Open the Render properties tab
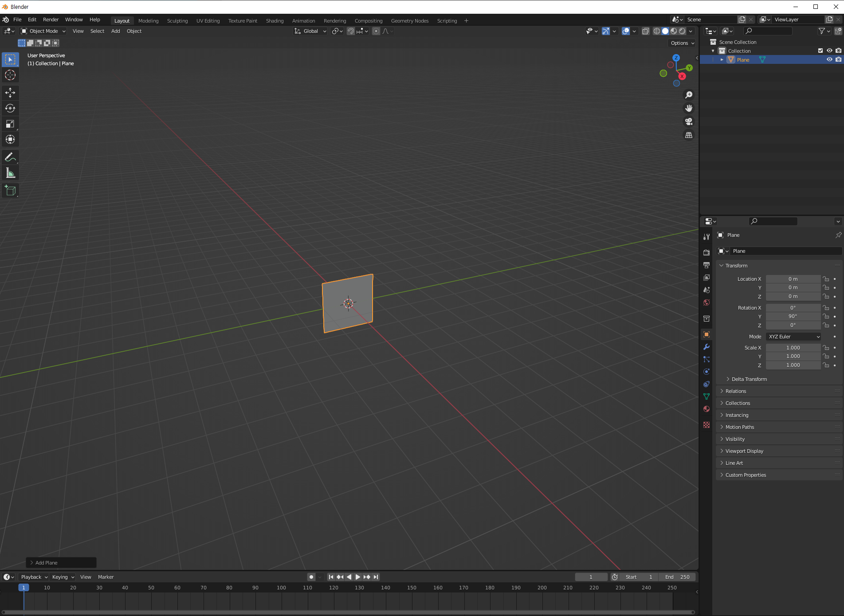 pyautogui.click(x=707, y=252)
